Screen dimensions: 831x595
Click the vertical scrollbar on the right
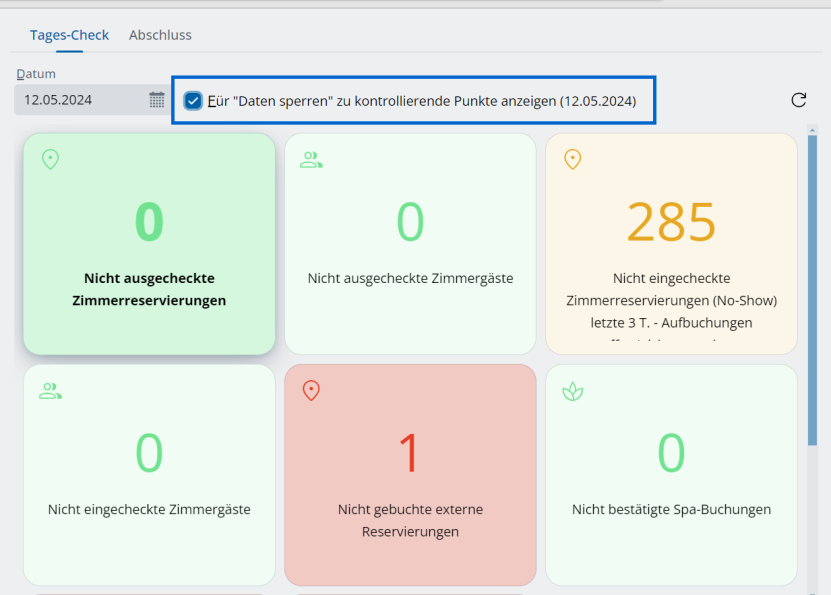[x=812, y=300]
